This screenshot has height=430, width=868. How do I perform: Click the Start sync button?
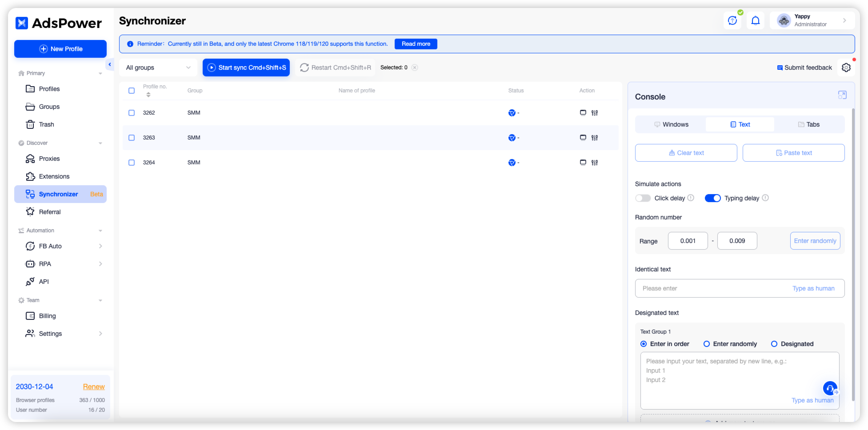246,68
